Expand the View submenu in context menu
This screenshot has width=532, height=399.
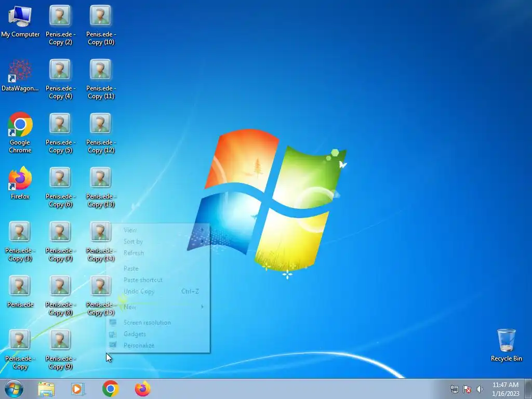[x=158, y=230]
